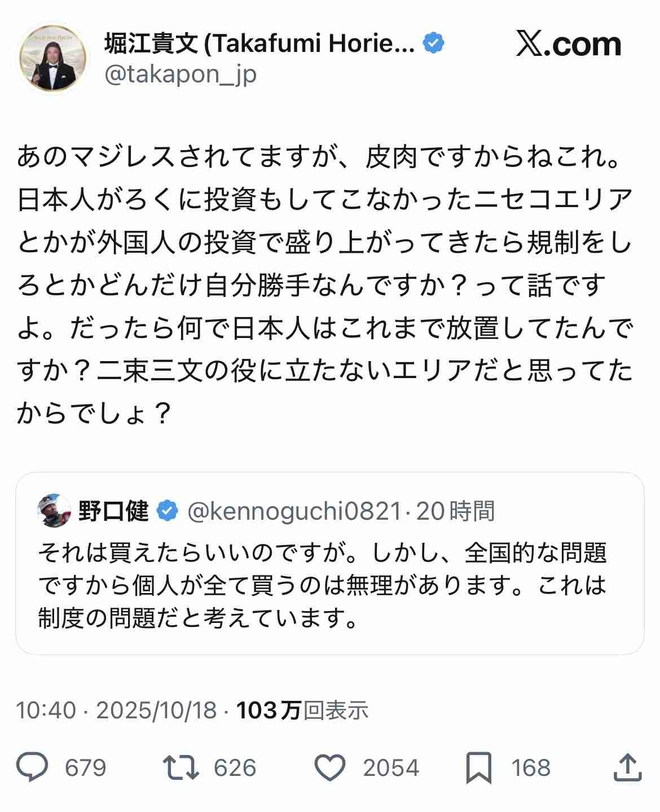The height and width of the screenshot is (812, 660).
Task: Click the 10:40 · 2025/10/18 timestamp
Action: click(x=116, y=710)
